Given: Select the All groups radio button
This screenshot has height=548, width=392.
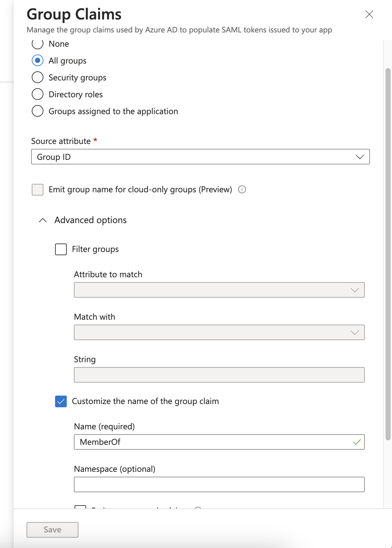Looking at the screenshot, I should [x=38, y=61].
